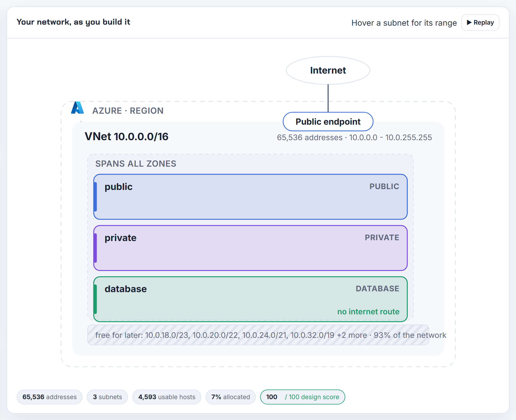This screenshot has width=516, height=420.
Task: Click the 'Your network, as you build it' title
Action: (x=73, y=22)
